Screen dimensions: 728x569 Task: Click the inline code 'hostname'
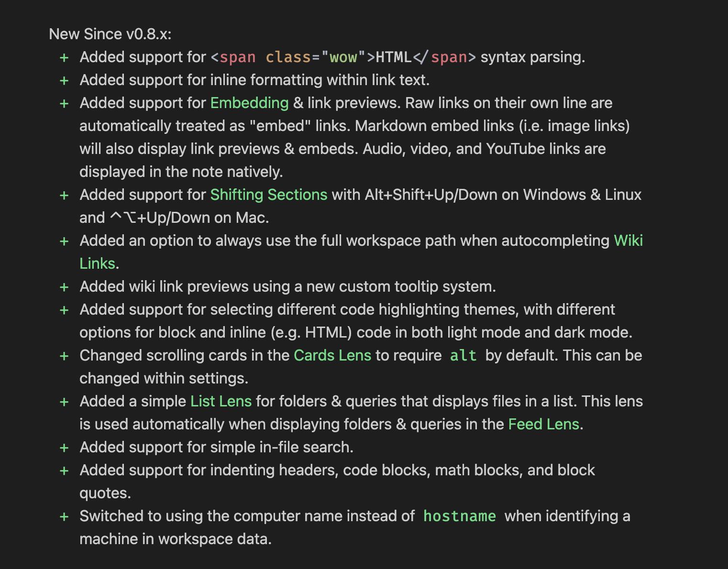click(x=460, y=516)
